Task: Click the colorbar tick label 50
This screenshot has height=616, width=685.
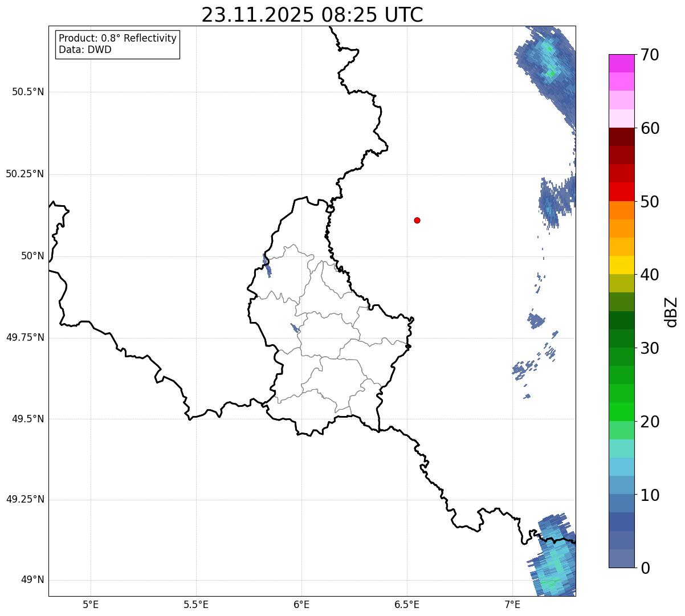Action: (x=650, y=202)
